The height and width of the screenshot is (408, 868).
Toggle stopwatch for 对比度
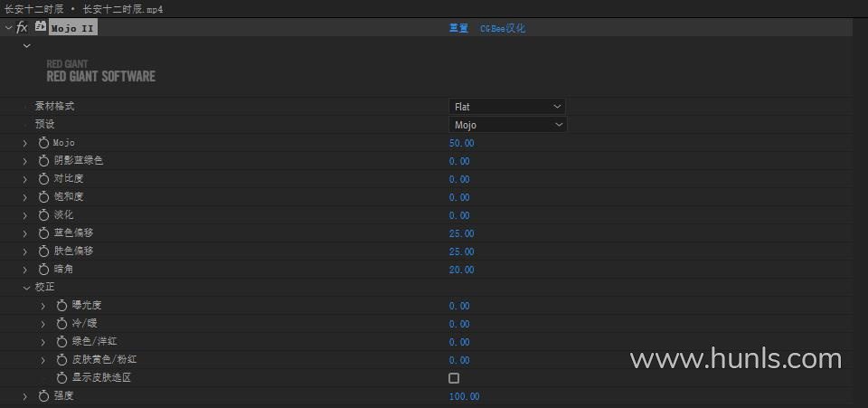pyautogui.click(x=43, y=179)
